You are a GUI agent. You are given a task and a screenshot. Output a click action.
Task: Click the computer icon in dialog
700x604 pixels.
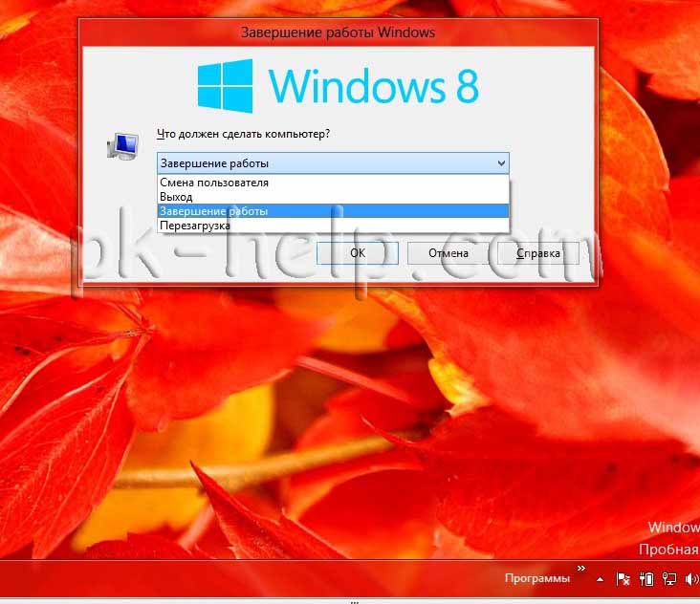(122, 146)
